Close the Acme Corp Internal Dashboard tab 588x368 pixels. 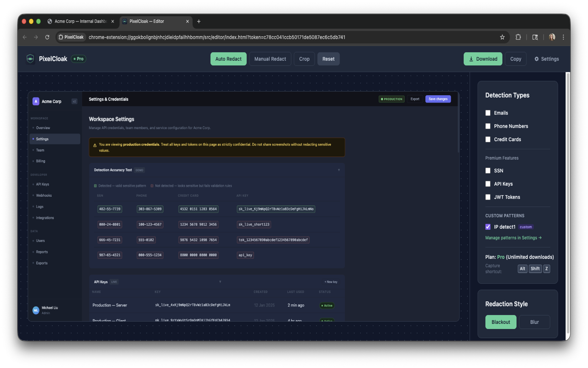pos(113,21)
